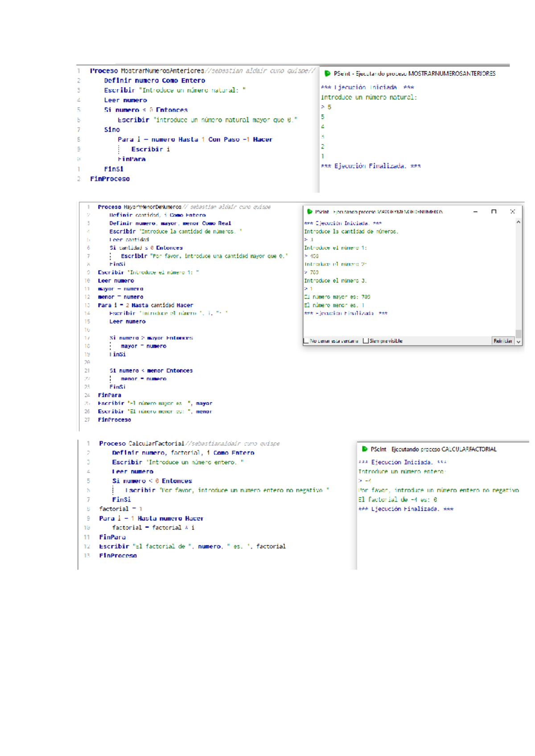Viewport: 535px width, 756px height.
Task: Click the "Si numero < menor Entonces" line
Action: [x=151, y=370]
